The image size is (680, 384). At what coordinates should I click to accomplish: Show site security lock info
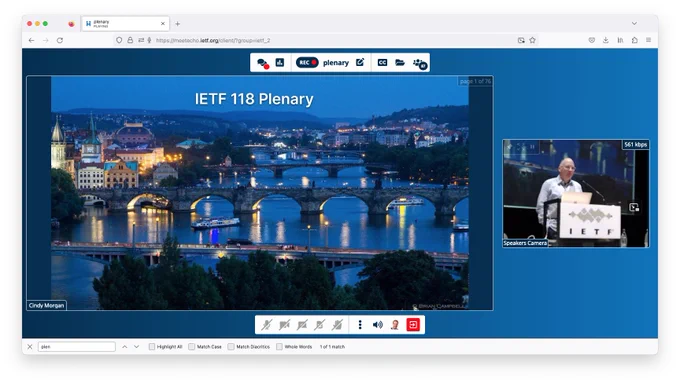130,40
